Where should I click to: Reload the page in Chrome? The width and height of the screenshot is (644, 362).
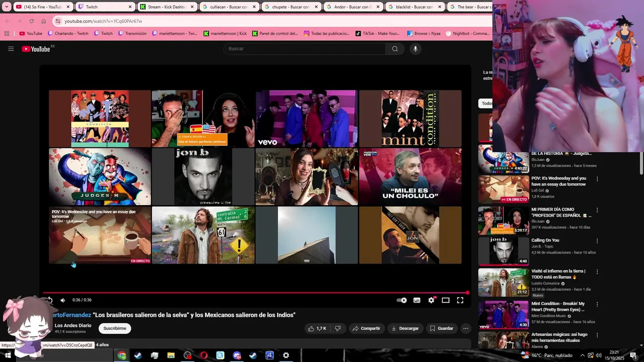[31, 21]
